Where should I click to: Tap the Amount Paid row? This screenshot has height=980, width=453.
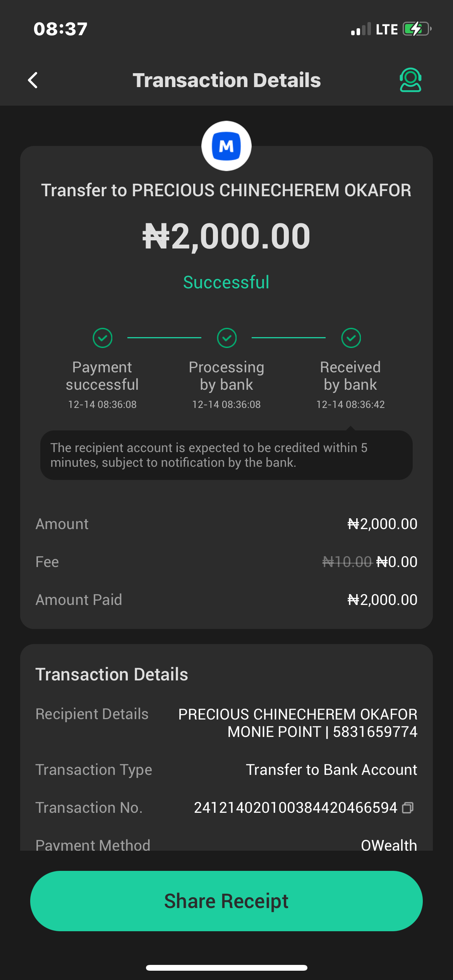tap(226, 600)
